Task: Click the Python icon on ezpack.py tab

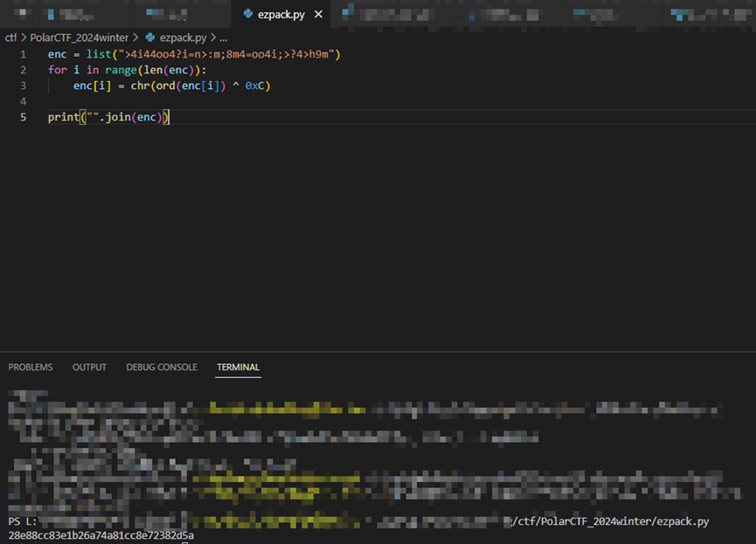Action: click(248, 15)
